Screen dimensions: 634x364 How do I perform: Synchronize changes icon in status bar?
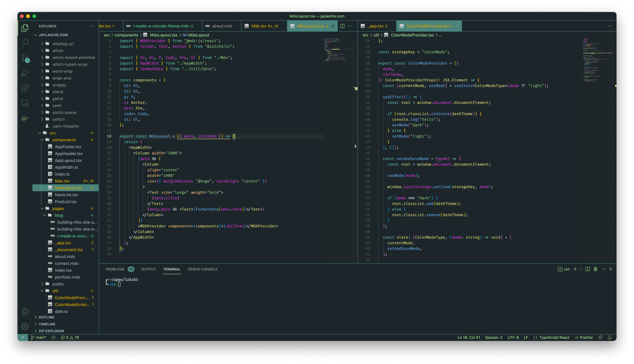point(53,337)
